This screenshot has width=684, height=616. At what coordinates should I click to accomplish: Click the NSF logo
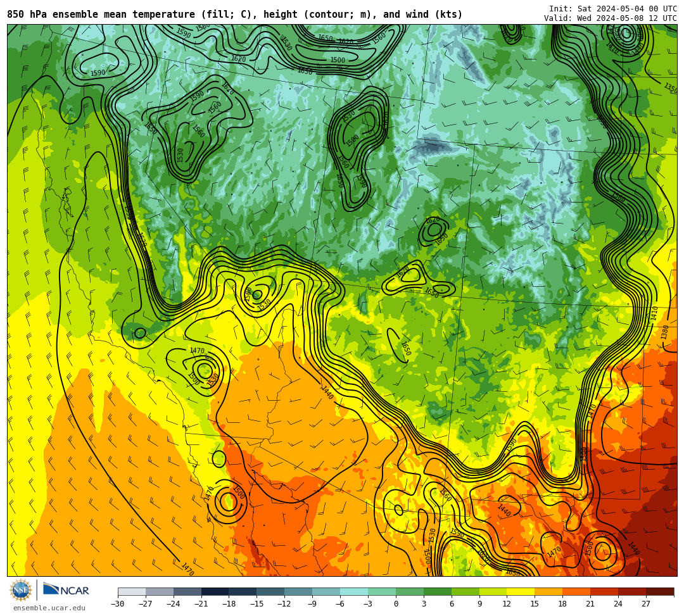tap(20, 591)
